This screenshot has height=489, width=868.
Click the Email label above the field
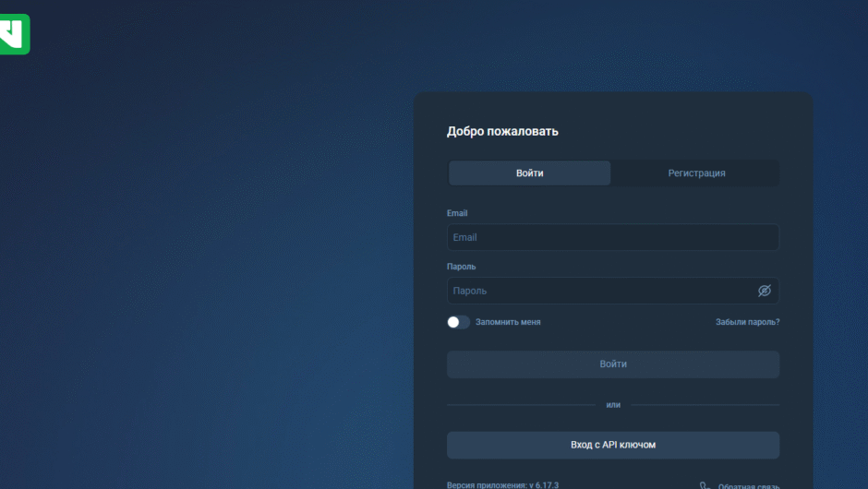coord(457,213)
